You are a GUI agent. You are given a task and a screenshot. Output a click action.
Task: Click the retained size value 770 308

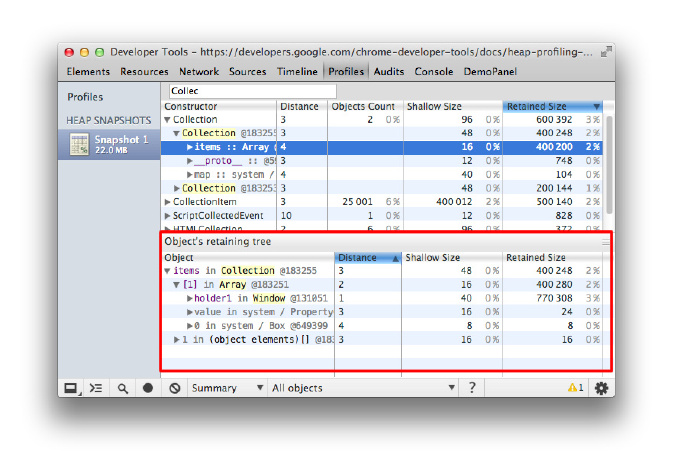[x=554, y=298]
